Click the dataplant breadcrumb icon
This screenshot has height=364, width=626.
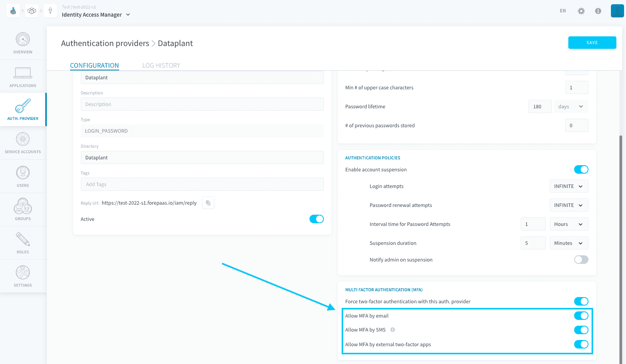tap(50, 11)
